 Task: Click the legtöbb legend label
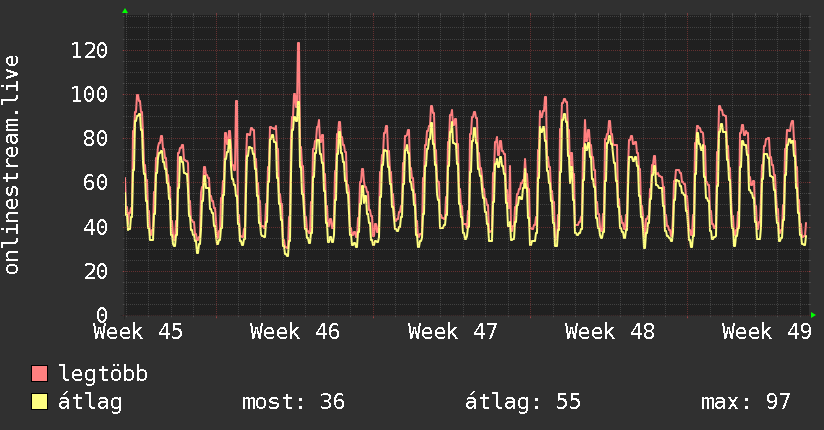(x=103, y=373)
